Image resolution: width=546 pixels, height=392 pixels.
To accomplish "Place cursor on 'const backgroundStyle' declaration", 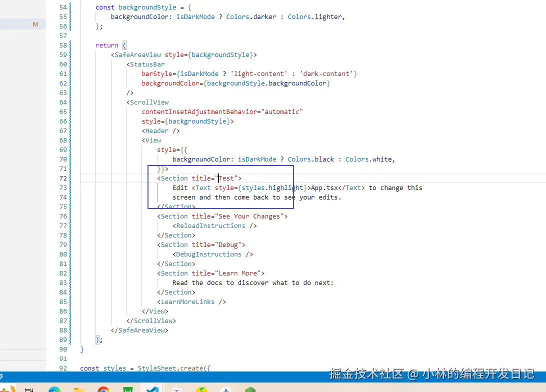I will pyautogui.click(x=136, y=7).
